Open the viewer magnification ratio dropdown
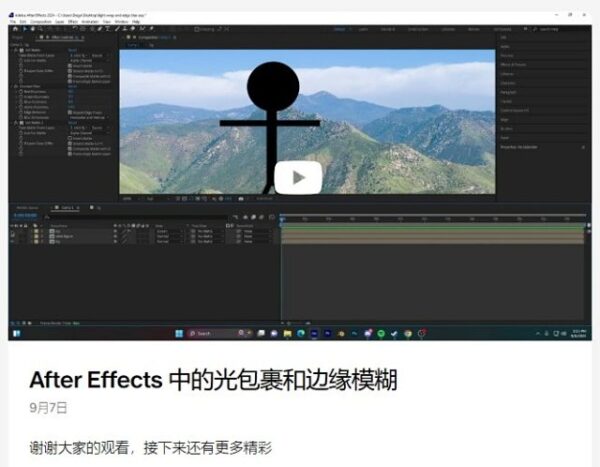 coord(132,199)
